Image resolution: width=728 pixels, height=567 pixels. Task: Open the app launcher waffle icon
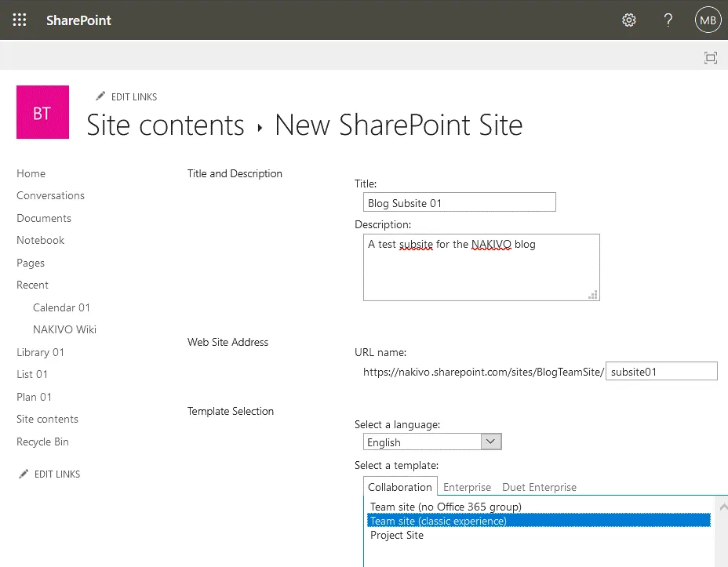click(18, 20)
